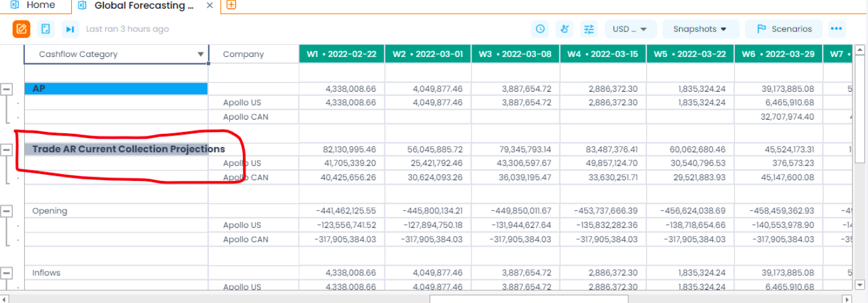Screen dimensions: 868x303
Task: Open the Cashflow Category filter dropdown
Action: click(x=200, y=55)
